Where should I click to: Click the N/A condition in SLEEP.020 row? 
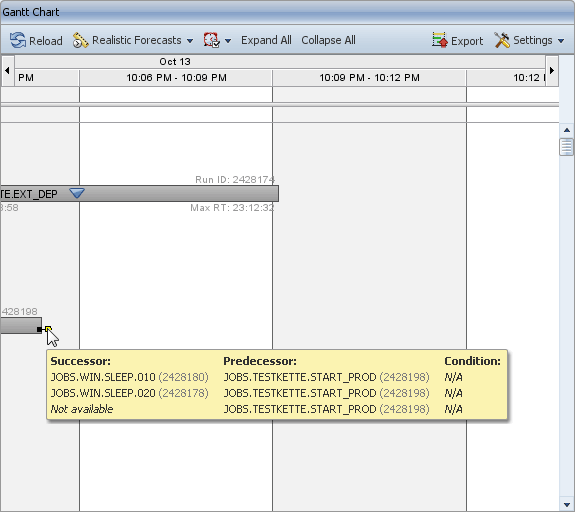[453, 393]
